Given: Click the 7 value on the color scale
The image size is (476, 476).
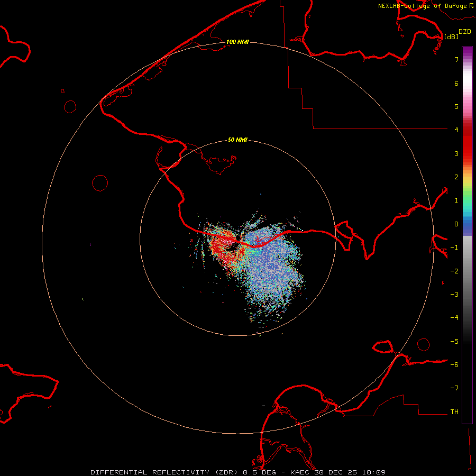Looking at the screenshot, I should pos(456,59).
